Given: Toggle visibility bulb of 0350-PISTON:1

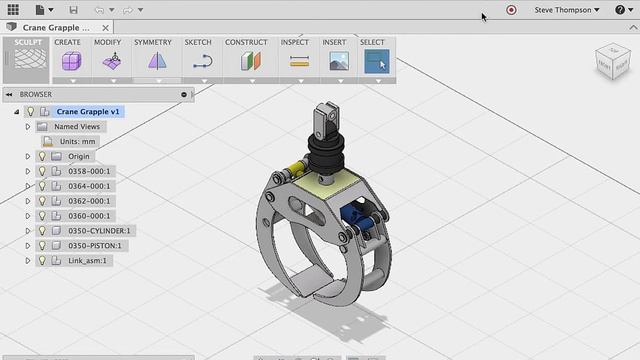Looking at the screenshot, I should tap(42, 246).
